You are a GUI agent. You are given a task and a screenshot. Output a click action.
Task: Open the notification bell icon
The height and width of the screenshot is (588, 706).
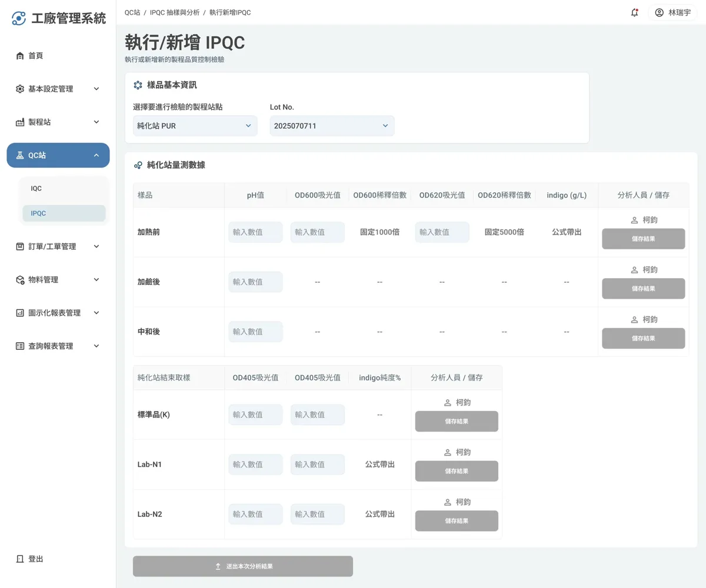click(x=634, y=12)
